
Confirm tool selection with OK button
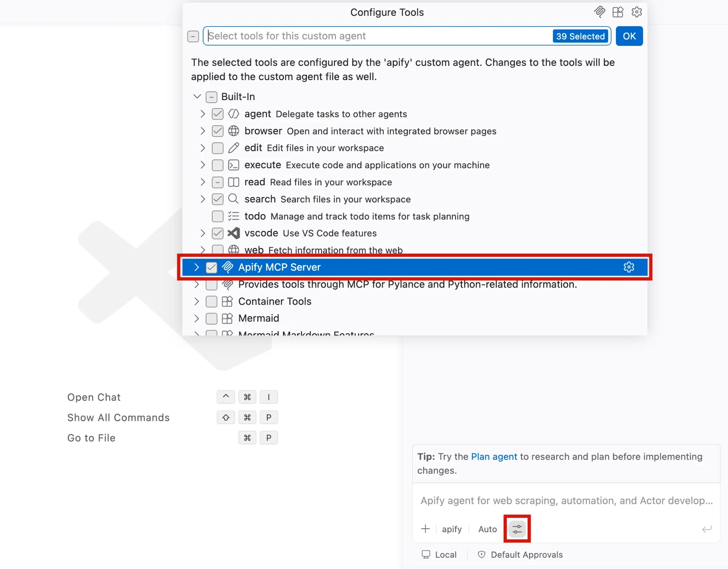[x=629, y=36]
